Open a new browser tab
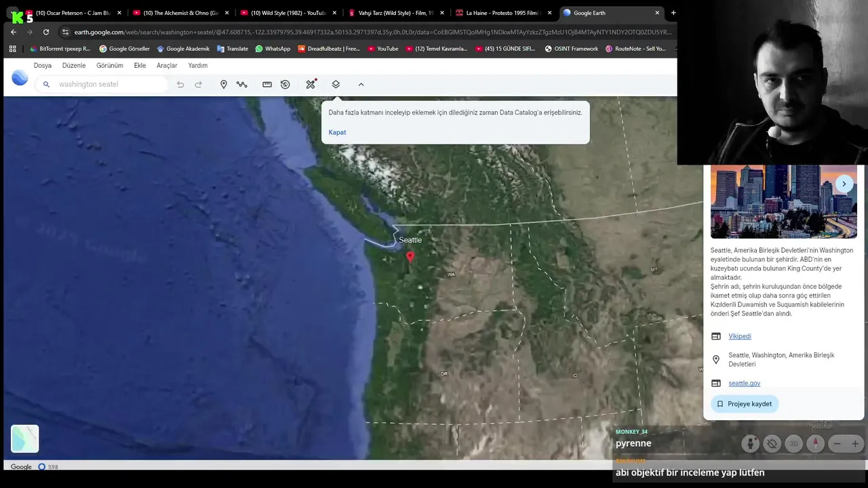The image size is (868, 488). (x=673, y=13)
